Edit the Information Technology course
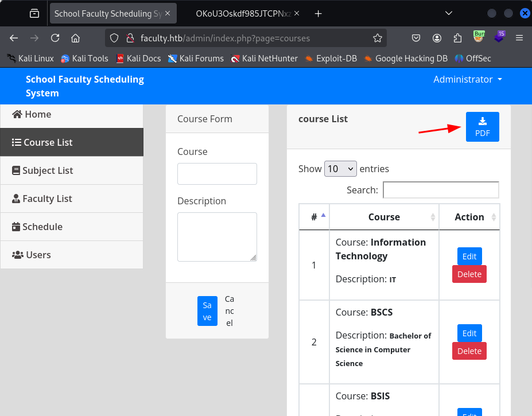Screen dimensions: 532x416 tap(469, 256)
